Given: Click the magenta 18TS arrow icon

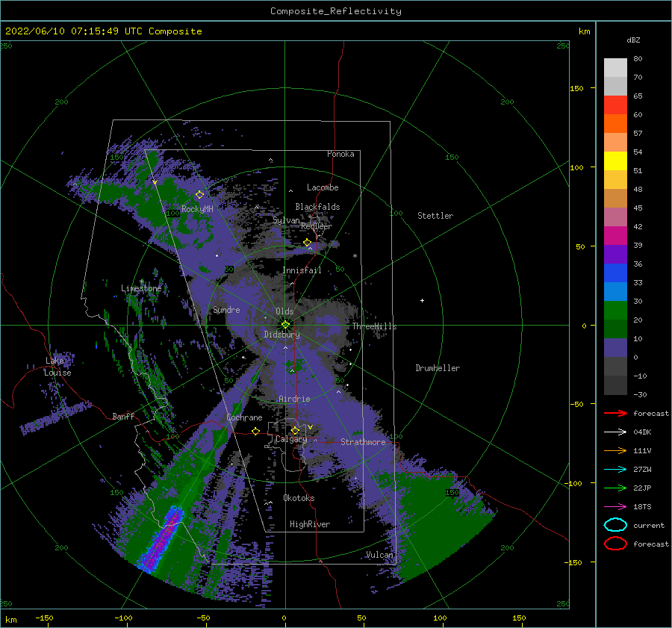Looking at the screenshot, I should [615, 507].
